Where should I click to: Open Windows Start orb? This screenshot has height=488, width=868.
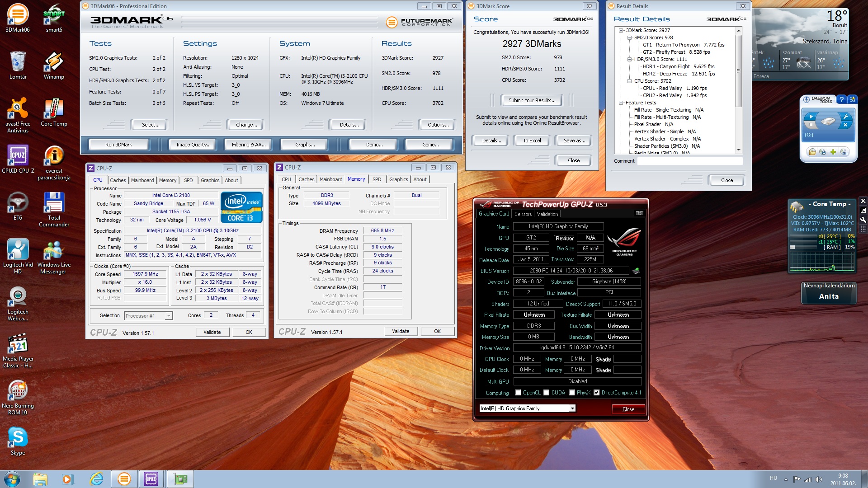12,479
